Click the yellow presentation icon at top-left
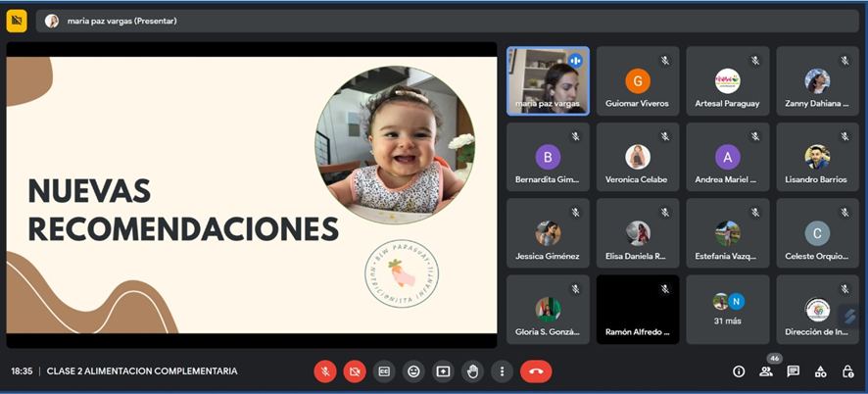Image resolution: width=868 pixels, height=394 pixels. point(17,20)
